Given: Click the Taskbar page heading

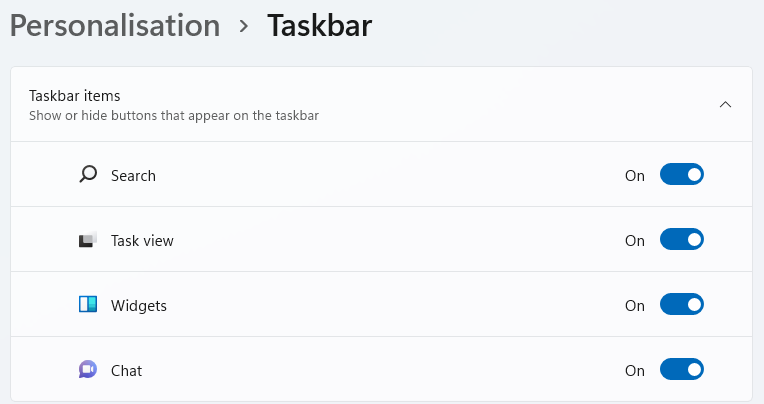Looking at the screenshot, I should pos(319,26).
